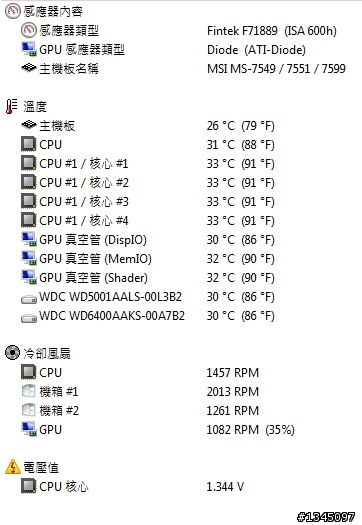Click the chip icon for CPU 核心 voltage
The width and height of the screenshot is (362, 525).
pyautogui.click(x=28, y=486)
